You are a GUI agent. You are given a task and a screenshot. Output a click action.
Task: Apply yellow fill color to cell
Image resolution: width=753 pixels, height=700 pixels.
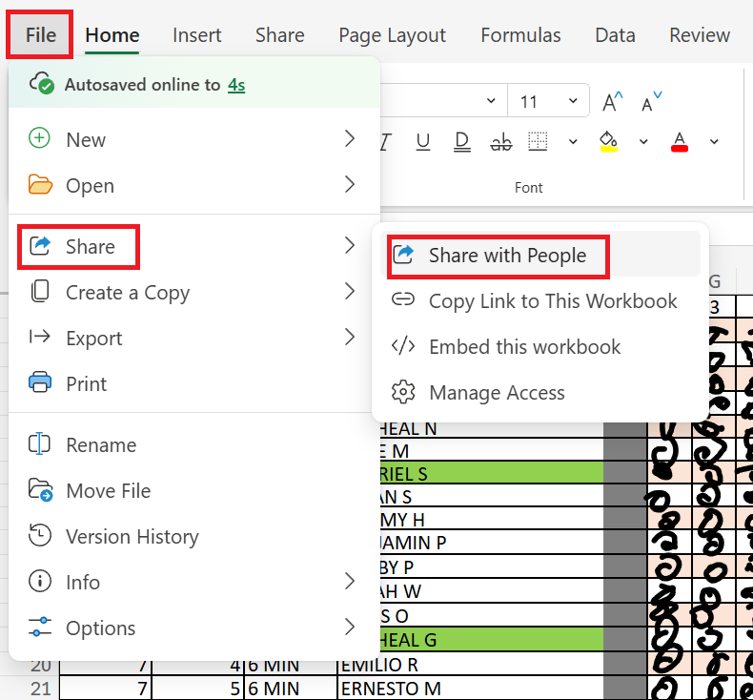point(608,141)
